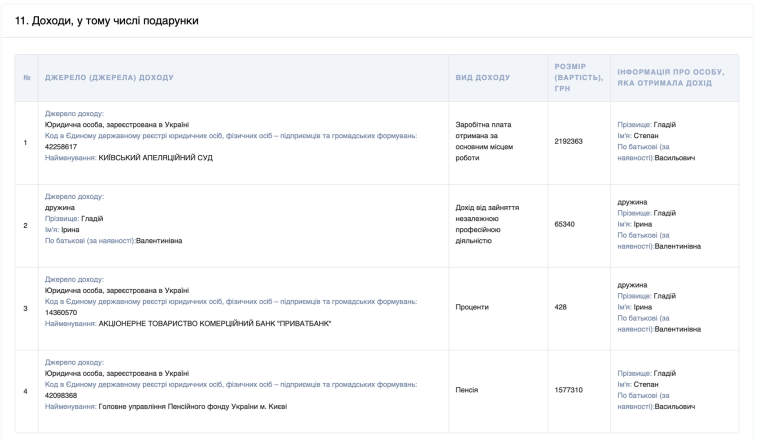Select the "Джерело (джерела) доходу" column header
Image resolution: width=760 pixels, height=441 pixels.
click(109, 78)
